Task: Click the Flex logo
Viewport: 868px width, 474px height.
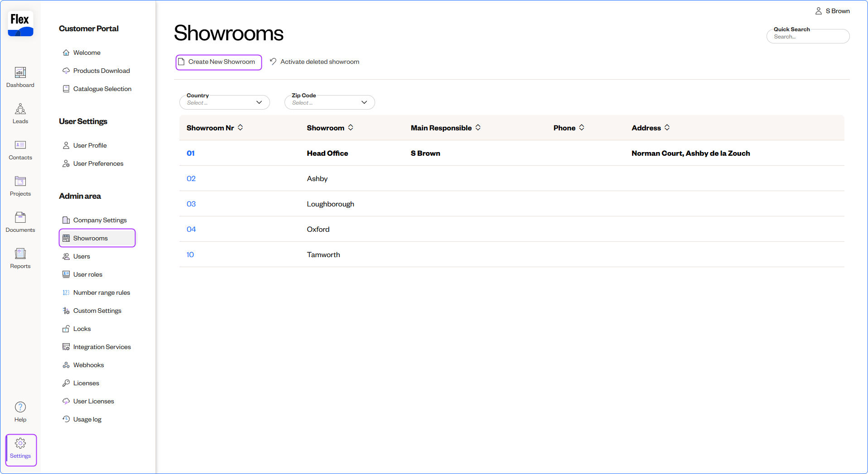Action: tap(20, 24)
